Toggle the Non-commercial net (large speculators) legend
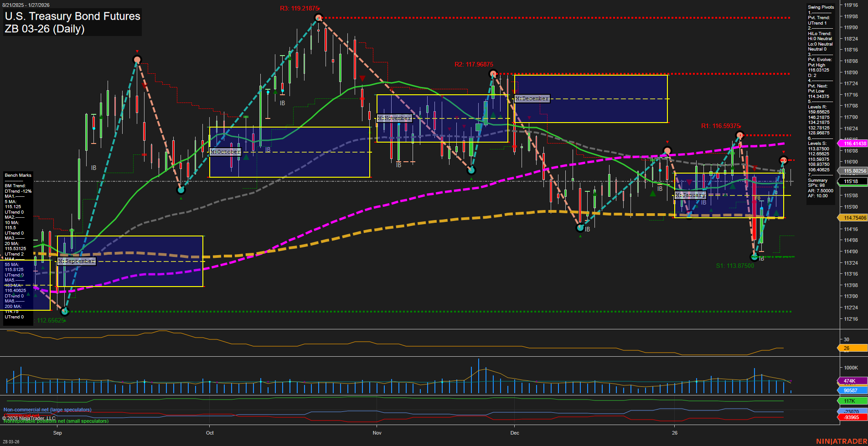The image size is (868, 446). (47, 410)
